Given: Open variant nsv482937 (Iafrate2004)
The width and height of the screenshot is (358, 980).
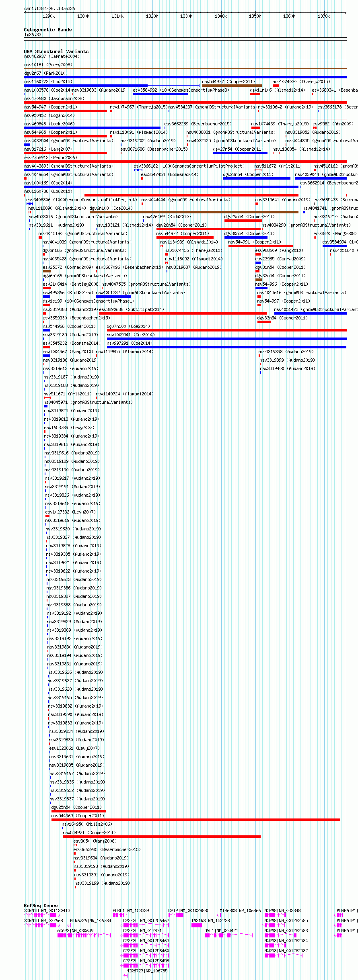Looking at the screenshot, I should (x=52, y=57).
